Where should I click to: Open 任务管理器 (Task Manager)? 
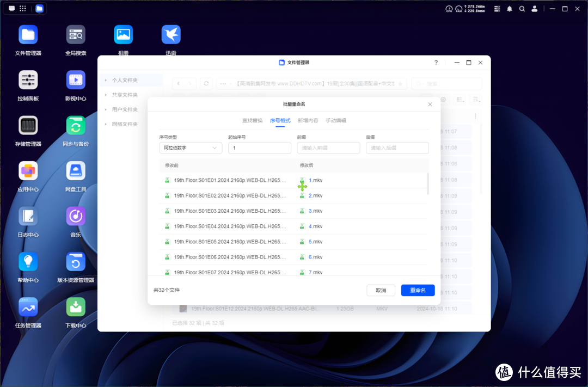[x=28, y=308]
